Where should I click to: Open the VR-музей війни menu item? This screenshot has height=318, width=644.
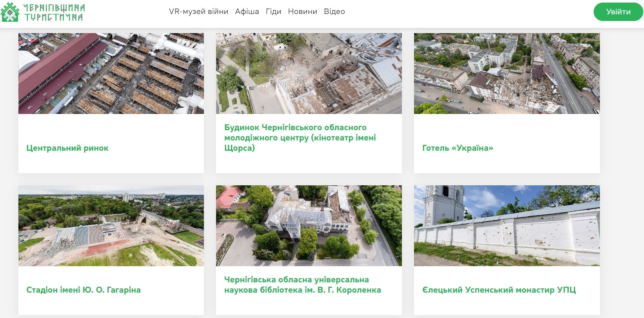(198, 11)
